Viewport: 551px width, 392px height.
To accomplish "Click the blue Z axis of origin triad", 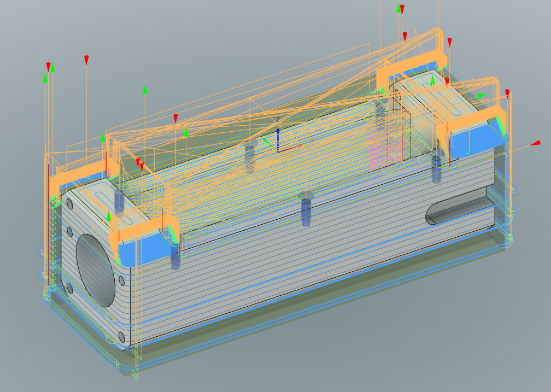I will [278, 138].
